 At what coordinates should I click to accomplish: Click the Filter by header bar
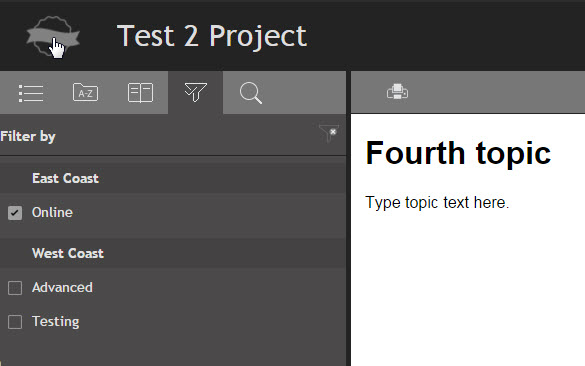173,136
